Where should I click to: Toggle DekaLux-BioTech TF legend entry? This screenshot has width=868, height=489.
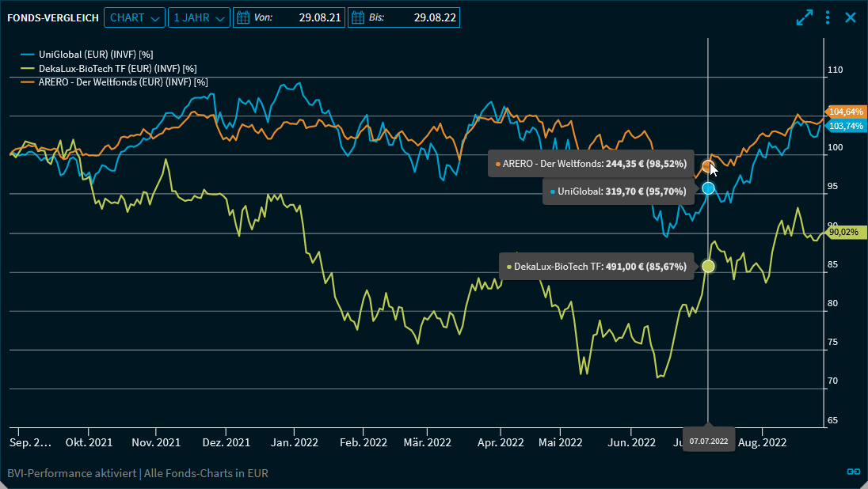106,68
